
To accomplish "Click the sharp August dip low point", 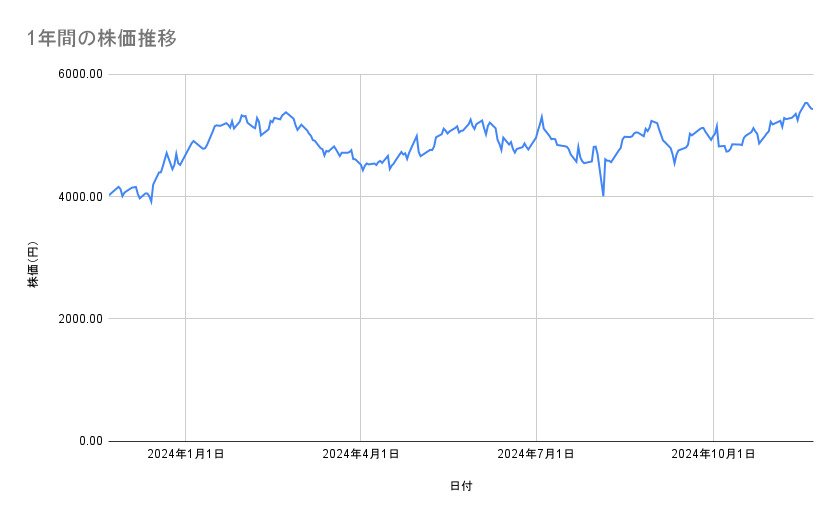I will coord(603,195).
